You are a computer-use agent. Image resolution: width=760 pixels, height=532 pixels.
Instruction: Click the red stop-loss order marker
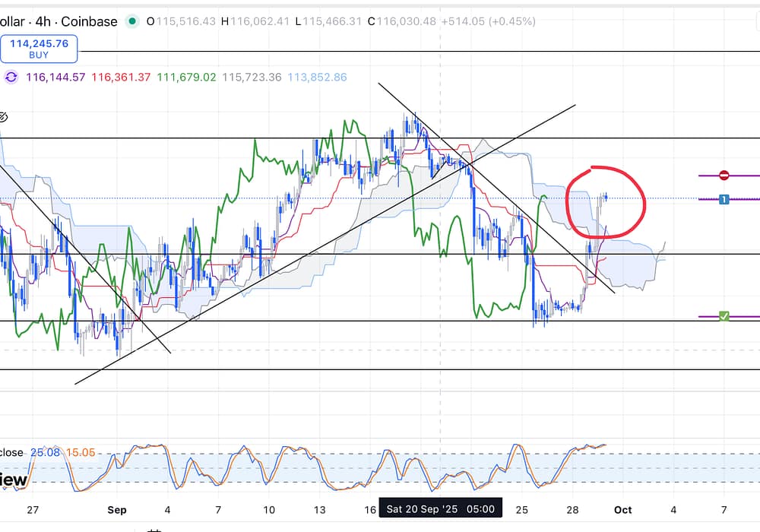[724, 176]
